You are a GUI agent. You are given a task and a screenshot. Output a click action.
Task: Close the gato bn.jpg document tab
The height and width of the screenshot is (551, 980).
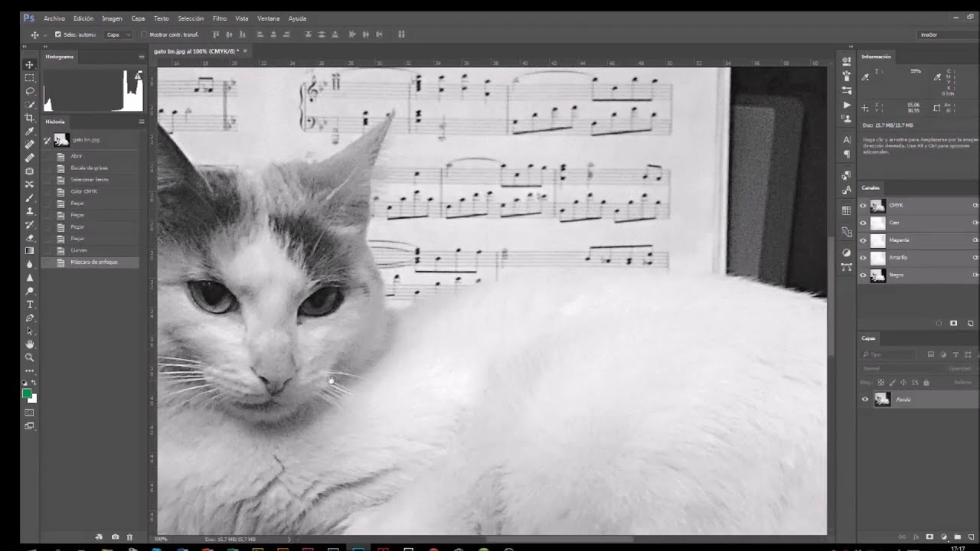tap(245, 51)
